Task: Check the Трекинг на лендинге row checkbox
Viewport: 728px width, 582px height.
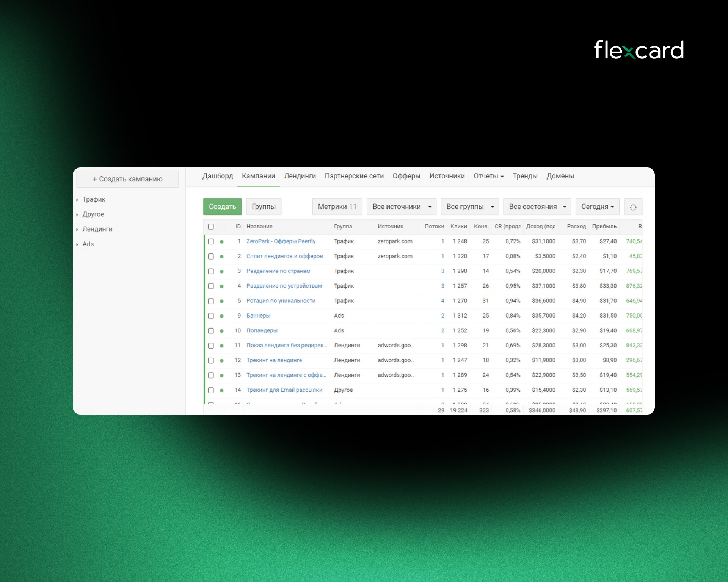Action: [211, 360]
